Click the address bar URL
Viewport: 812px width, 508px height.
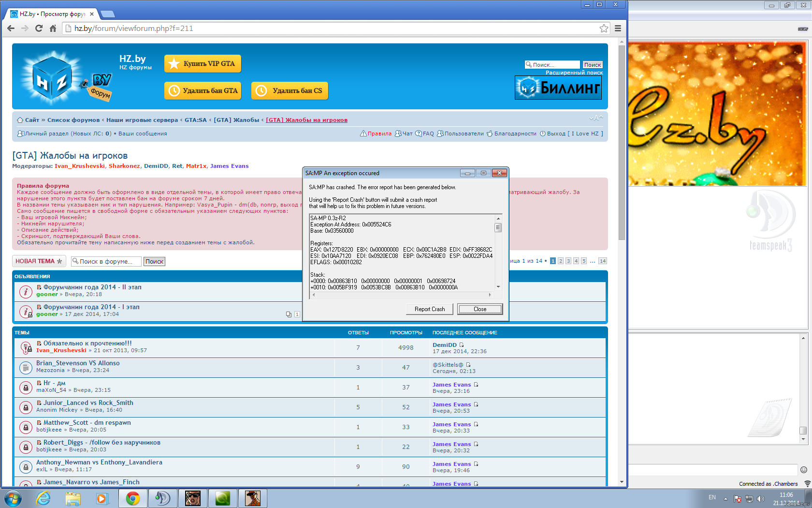coord(134,29)
